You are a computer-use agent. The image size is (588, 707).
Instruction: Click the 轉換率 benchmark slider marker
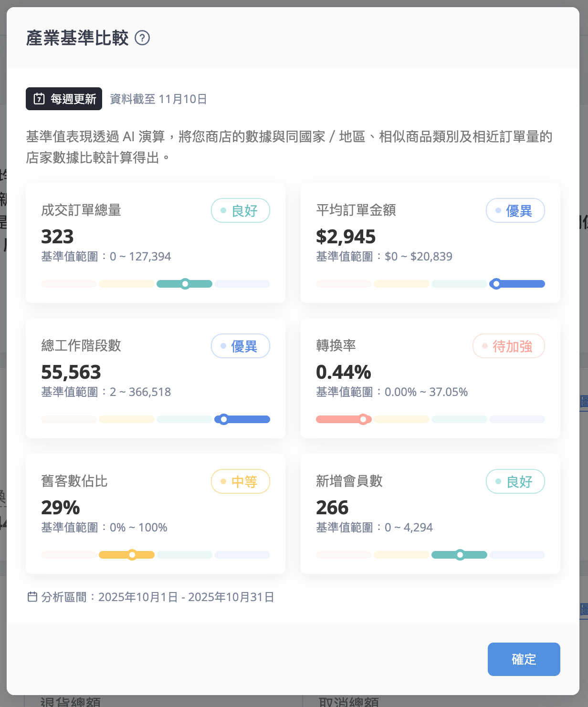tap(363, 419)
